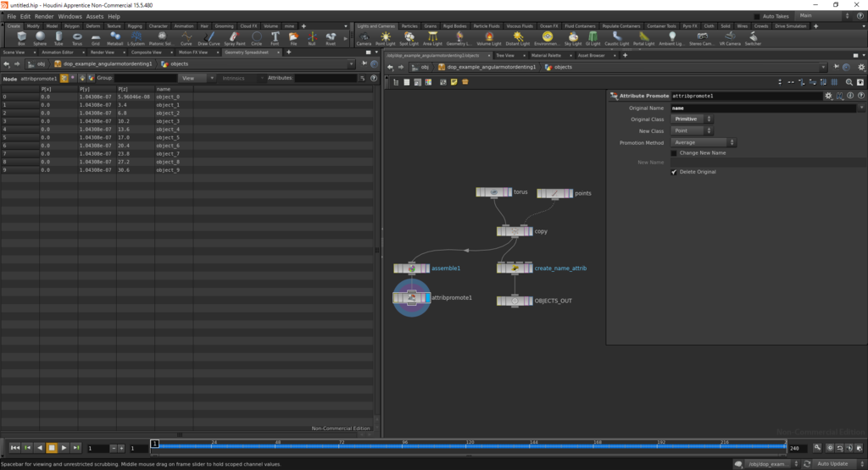868x470 pixels.
Task: Open the Promotion Method dropdown
Action: pos(703,142)
